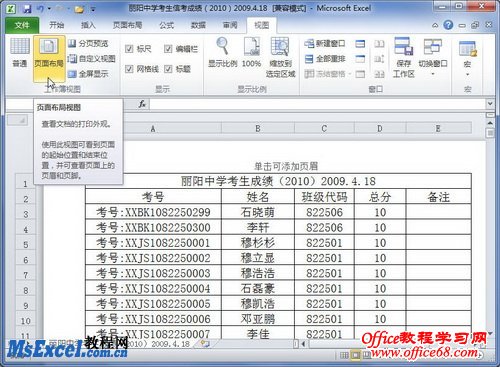
Task: Toggle the Headings (标题) checkbox
Action: click(x=168, y=69)
